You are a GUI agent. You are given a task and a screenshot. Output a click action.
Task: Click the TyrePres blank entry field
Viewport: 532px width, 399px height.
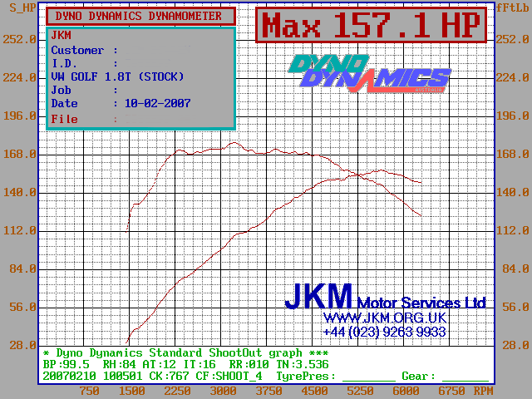click(368, 377)
